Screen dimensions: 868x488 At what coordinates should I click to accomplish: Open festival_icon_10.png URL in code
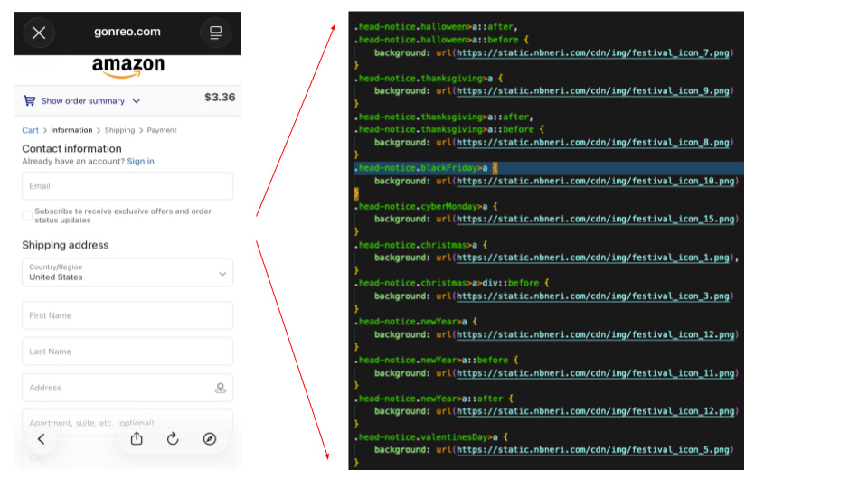(596, 181)
